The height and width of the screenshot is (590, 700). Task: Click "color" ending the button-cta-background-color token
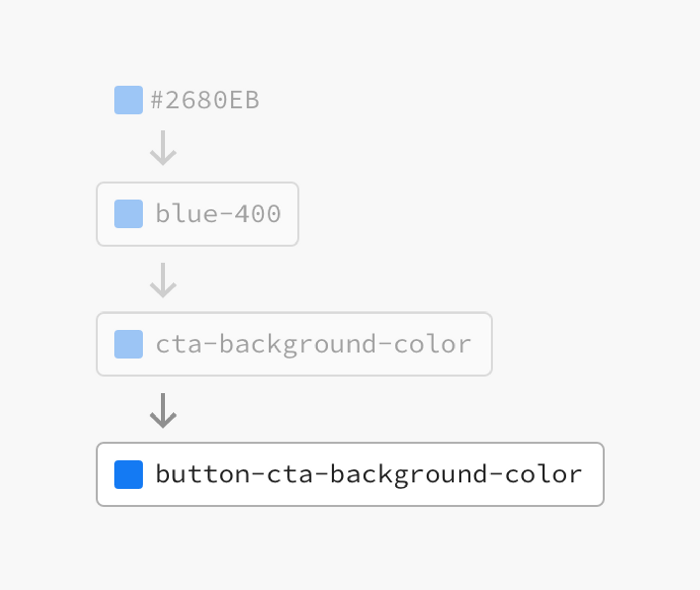pyautogui.click(x=543, y=474)
